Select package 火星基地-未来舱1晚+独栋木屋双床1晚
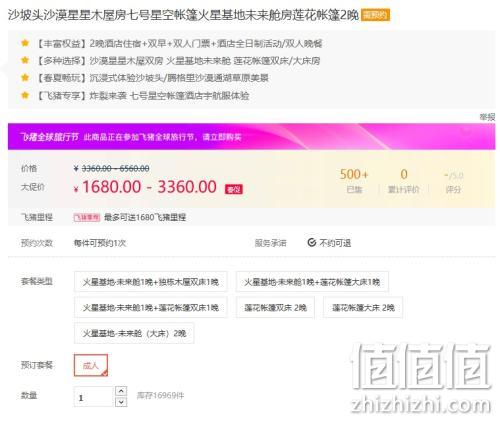This screenshot has height=422, width=500. point(151,282)
